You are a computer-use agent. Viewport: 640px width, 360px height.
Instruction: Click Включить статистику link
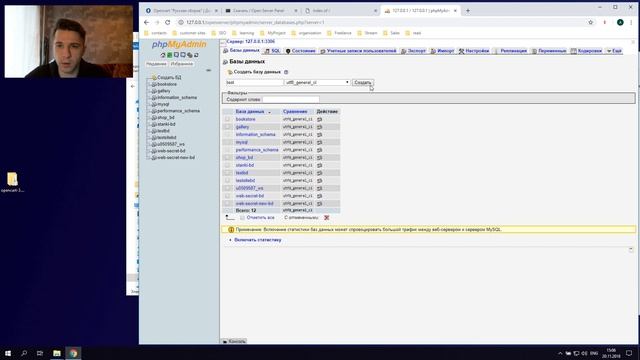click(258, 240)
